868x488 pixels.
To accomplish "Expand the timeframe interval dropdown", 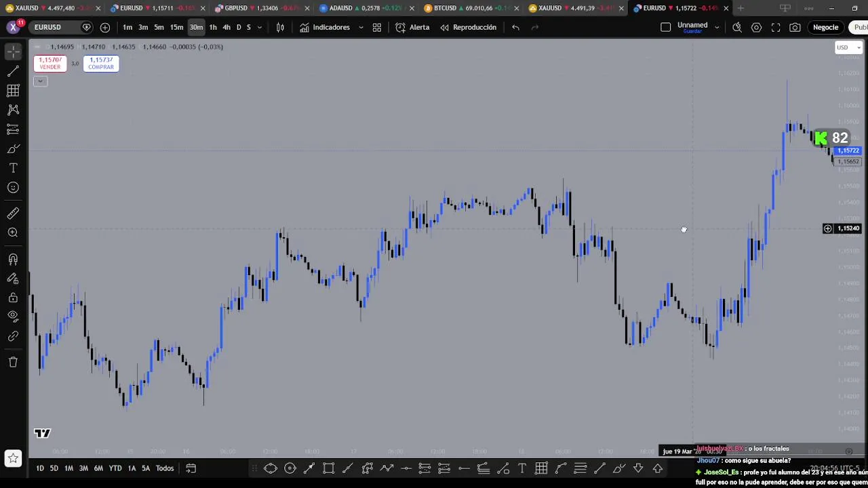I will click(259, 27).
